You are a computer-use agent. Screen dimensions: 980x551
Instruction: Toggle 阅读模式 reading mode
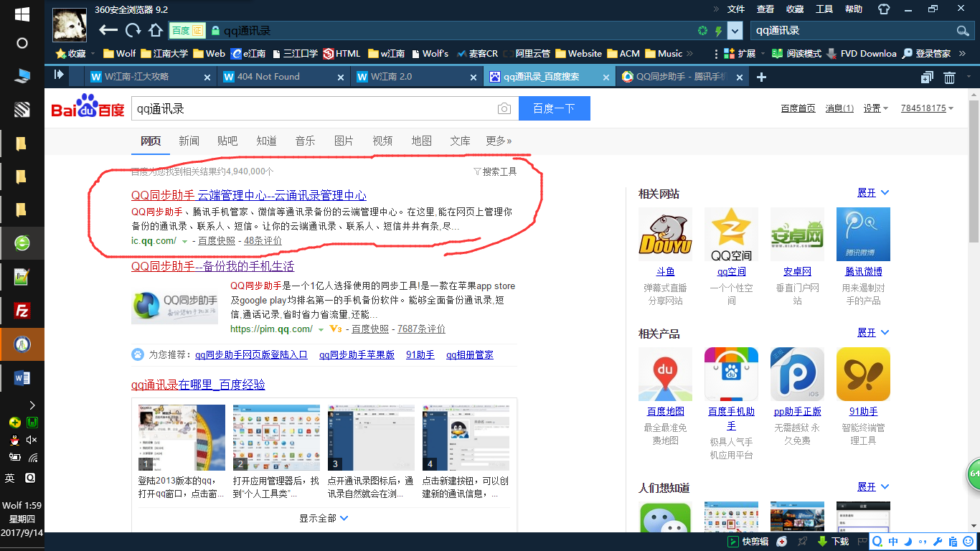[796, 53]
